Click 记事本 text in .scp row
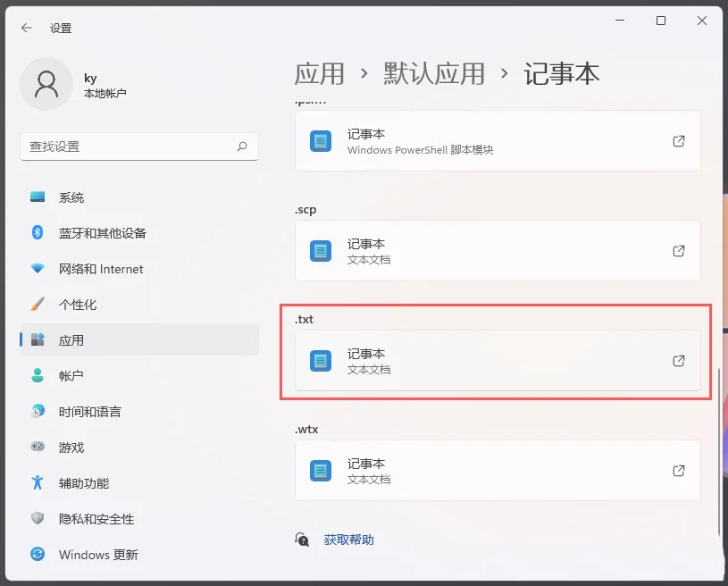This screenshot has width=728, height=586. (366, 244)
